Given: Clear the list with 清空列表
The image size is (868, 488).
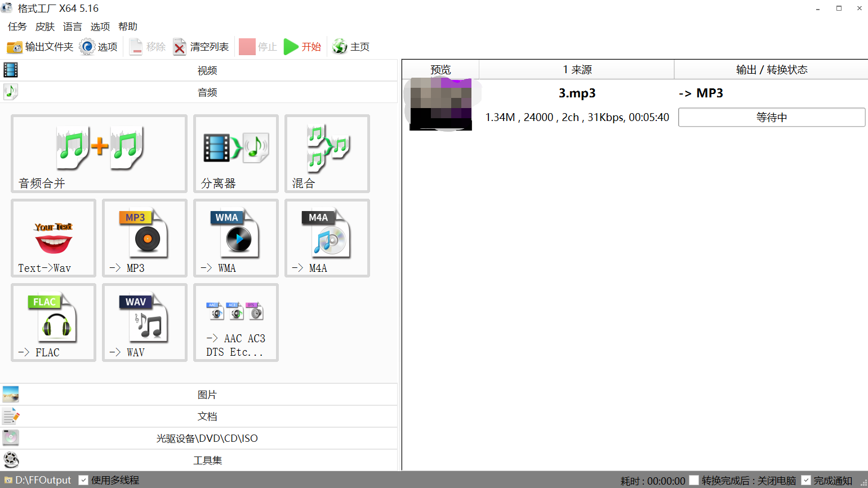Looking at the screenshot, I should pyautogui.click(x=201, y=47).
